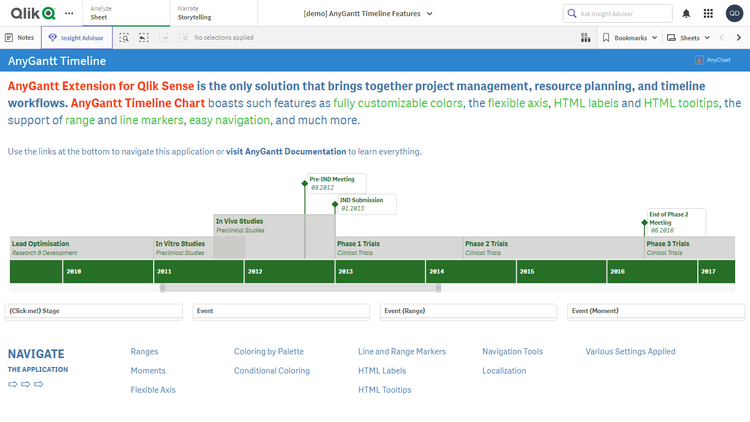Open the smart search selection tool

pyautogui.click(x=125, y=37)
